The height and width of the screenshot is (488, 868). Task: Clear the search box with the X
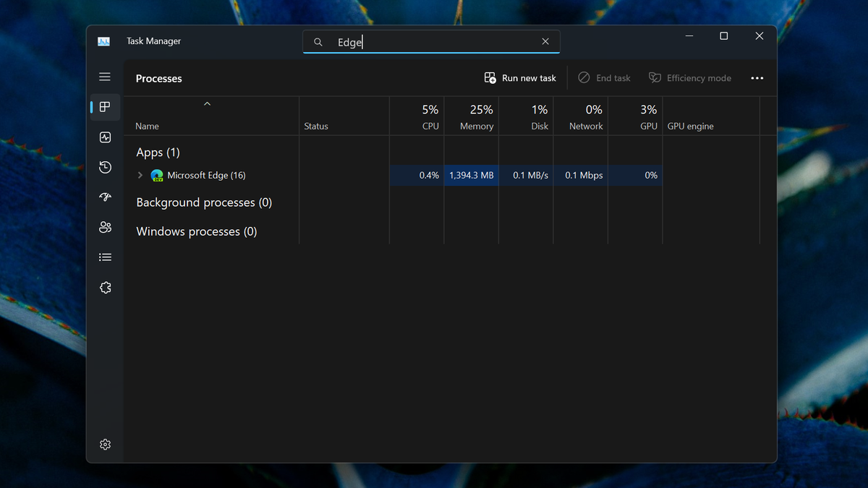(545, 41)
